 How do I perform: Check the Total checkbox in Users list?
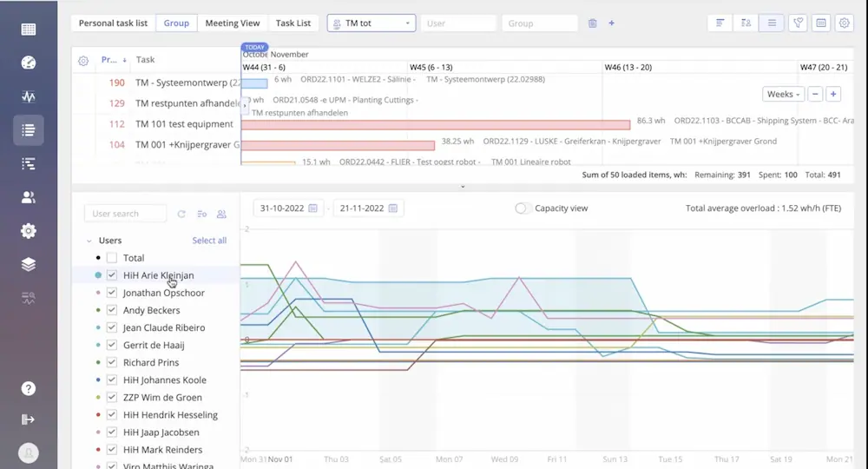coord(112,258)
